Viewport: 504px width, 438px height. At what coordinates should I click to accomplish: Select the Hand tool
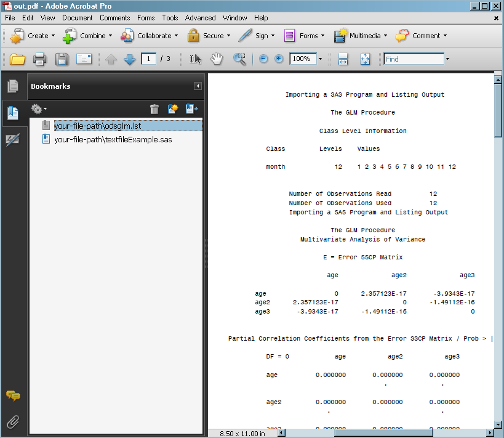(x=217, y=59)
